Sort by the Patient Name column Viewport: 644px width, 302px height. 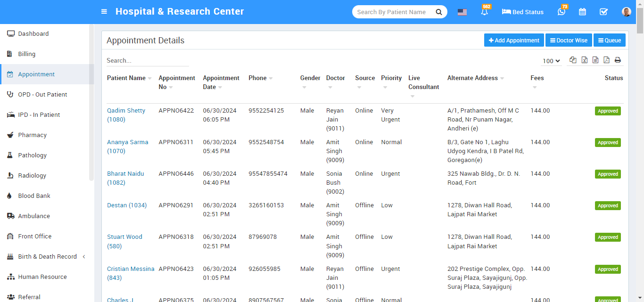click(126, 78)
